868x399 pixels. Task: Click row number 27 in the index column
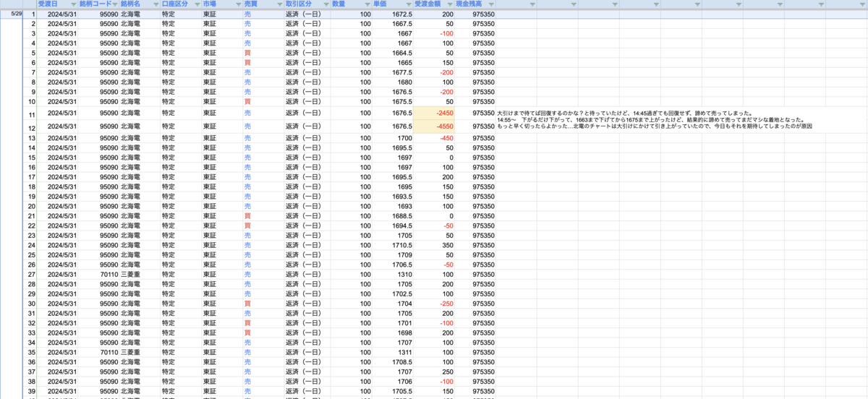30,275
